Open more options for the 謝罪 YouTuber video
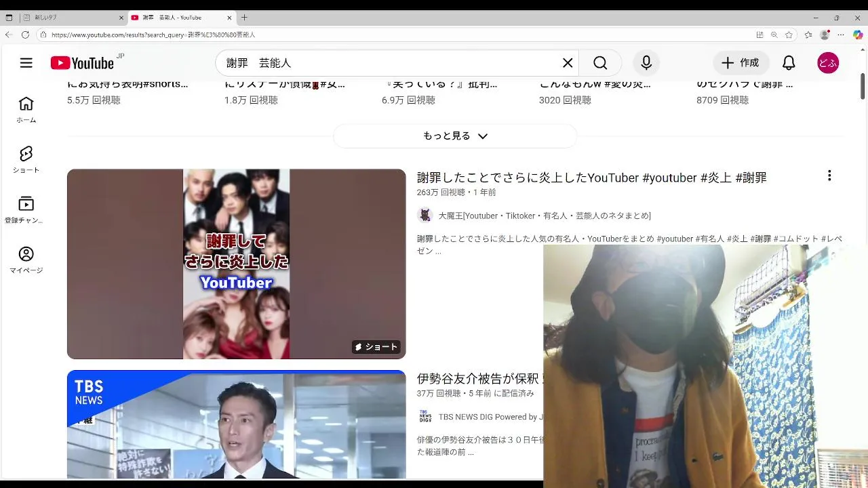 pyautogui.click(x=829, y=176)
